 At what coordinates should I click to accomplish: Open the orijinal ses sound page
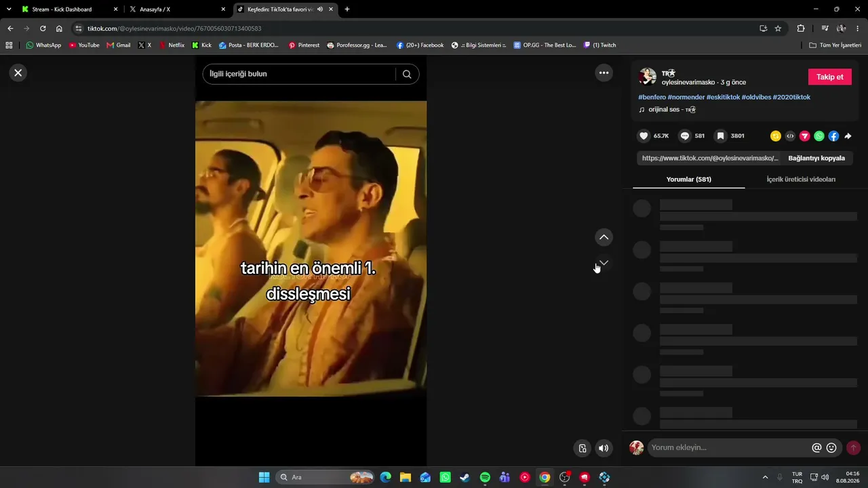[x=667, y=109]
